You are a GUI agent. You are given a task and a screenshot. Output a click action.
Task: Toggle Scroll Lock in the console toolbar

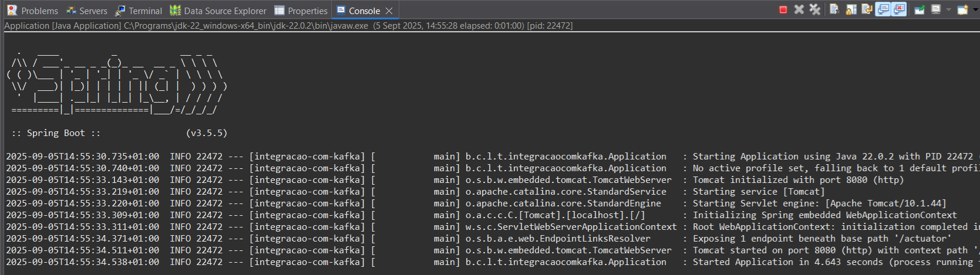point(851,9)
